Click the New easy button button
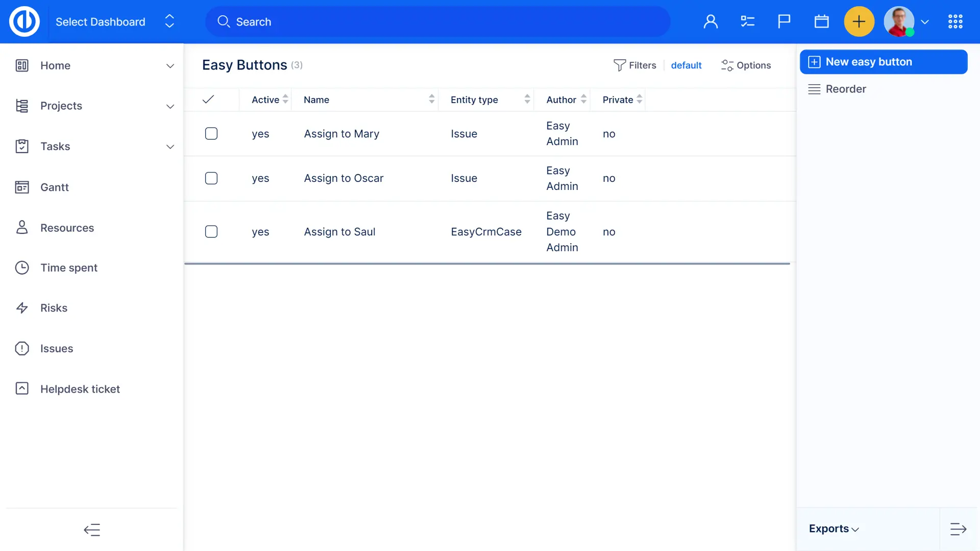The height and width of the screenshot is (551, 980). (x=883, y=62)
